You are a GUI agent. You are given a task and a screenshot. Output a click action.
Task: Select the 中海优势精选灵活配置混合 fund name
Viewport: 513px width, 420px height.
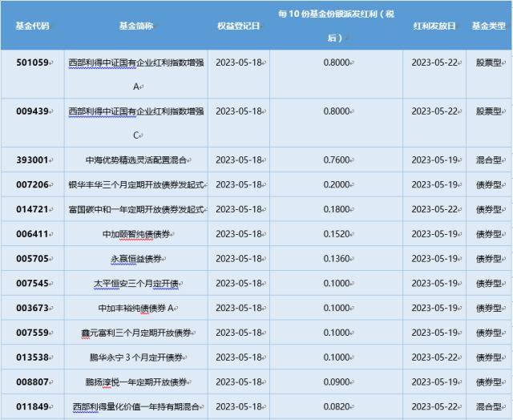[x=135, y=160]
